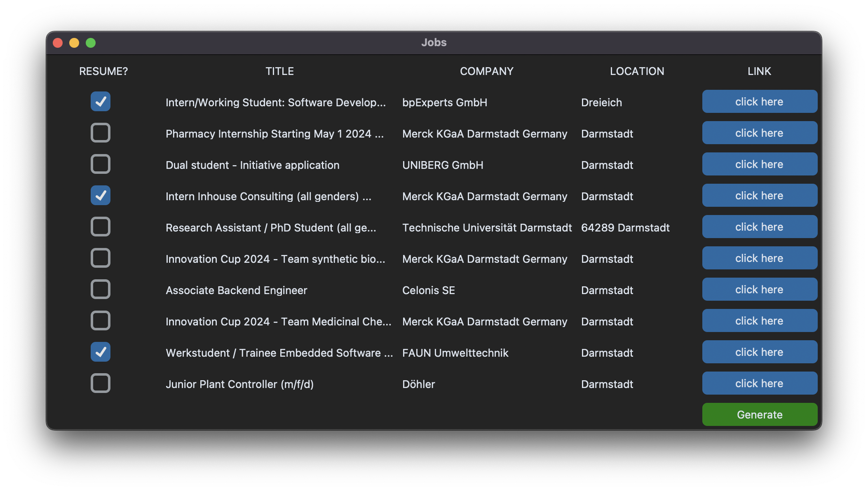Viewport: 868px width, 491px height.
Task: Tick resume checkbox for Research Assistant row
Action: (101, 227)
